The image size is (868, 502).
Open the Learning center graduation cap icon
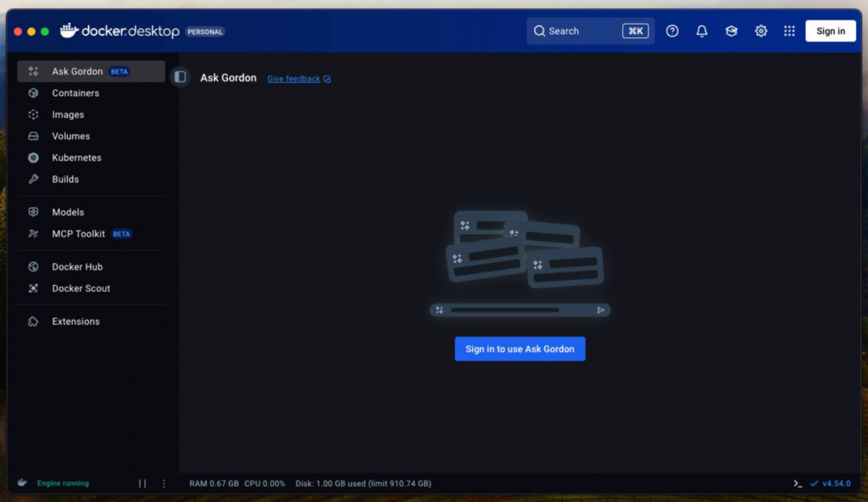coord(731,31)
